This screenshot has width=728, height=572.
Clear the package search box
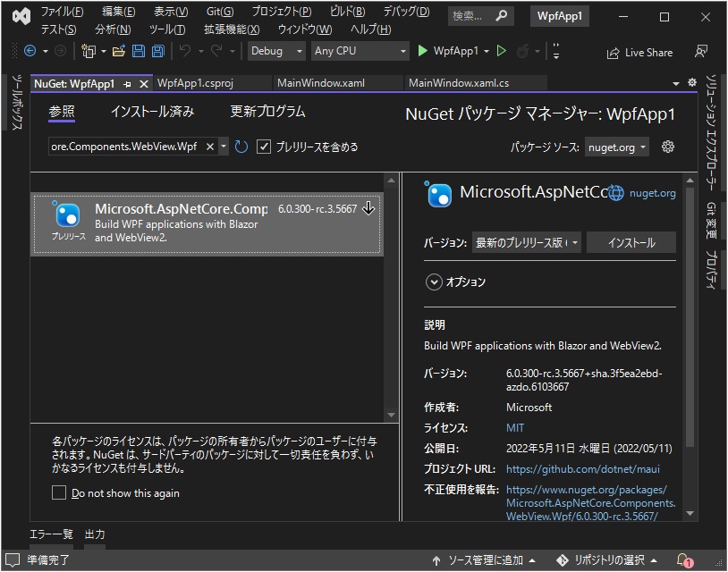(210, 147)
